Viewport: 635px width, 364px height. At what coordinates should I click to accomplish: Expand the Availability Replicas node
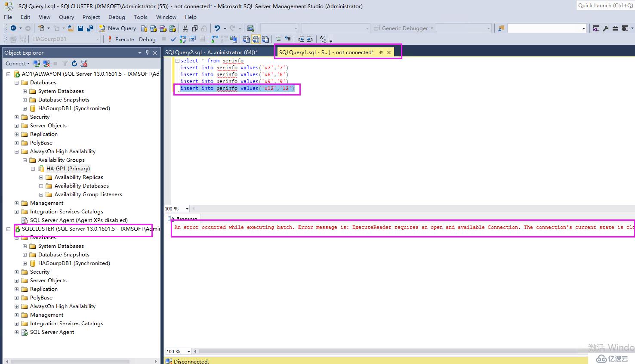(x=41, y=177)
